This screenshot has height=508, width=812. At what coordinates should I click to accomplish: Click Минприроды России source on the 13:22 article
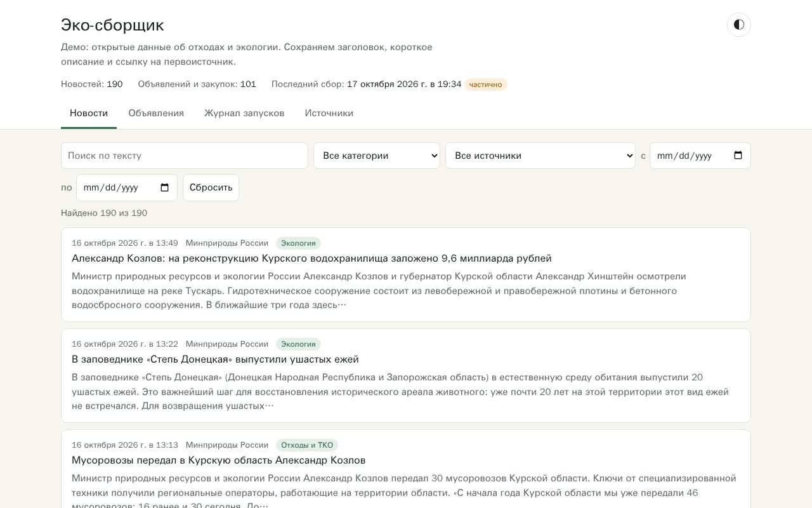tap(227, 344)
